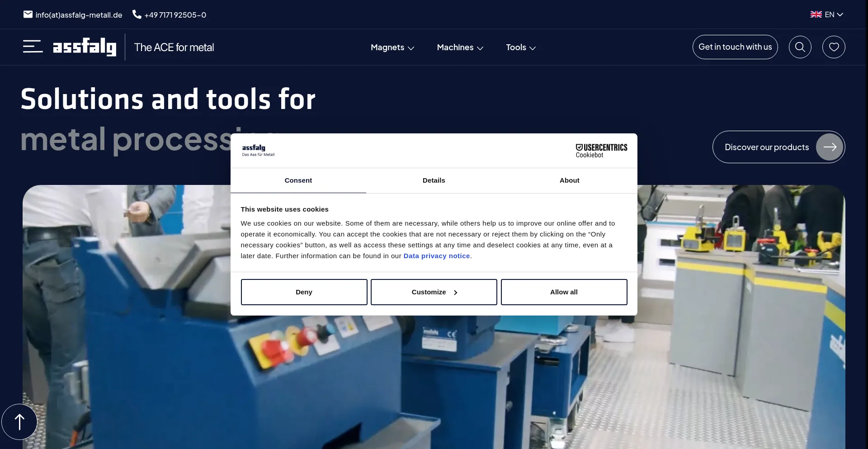The height and width of the screenshot is (449, 868).
Task: Switch to the Details tab
Action: 434,180
